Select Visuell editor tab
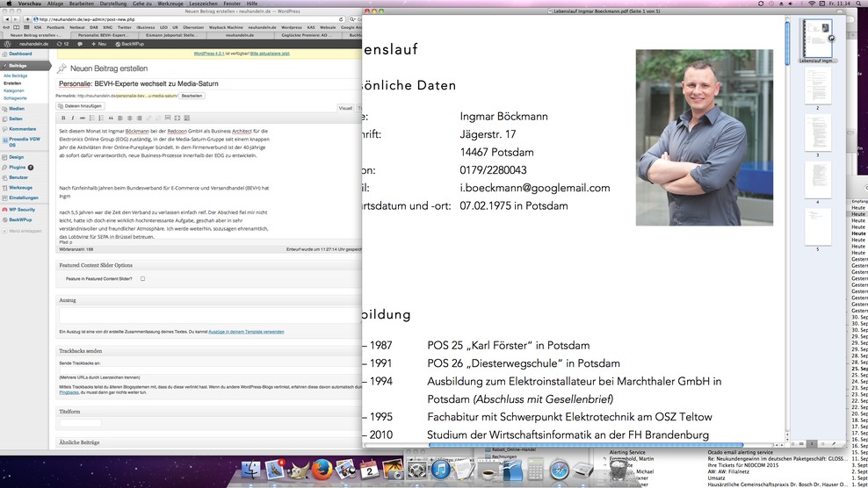 coord(345,108)
